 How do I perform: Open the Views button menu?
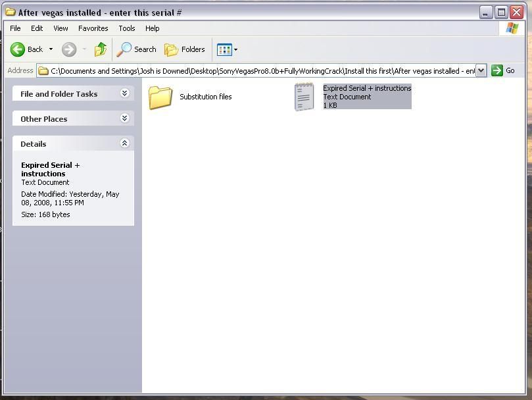coord(227,50)
